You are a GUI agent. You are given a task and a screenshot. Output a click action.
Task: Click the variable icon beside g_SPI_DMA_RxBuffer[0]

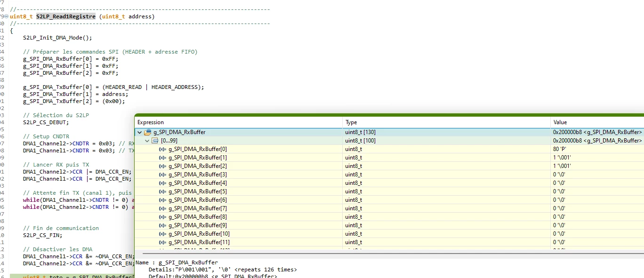pos(163,149)
